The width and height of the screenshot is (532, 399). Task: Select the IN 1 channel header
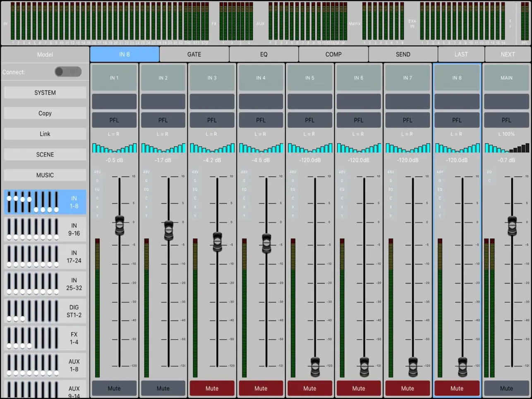(x=114, y=78)
